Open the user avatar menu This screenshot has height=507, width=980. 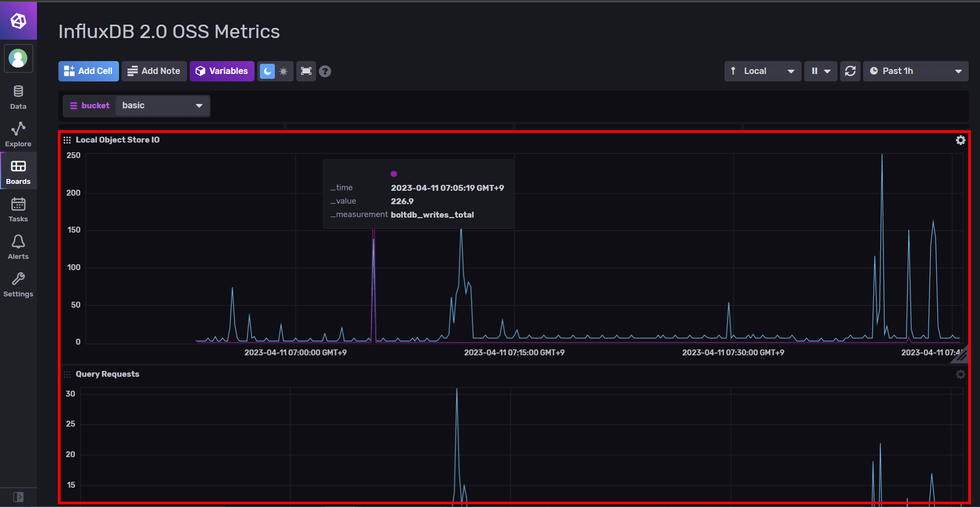pos(18,58)
